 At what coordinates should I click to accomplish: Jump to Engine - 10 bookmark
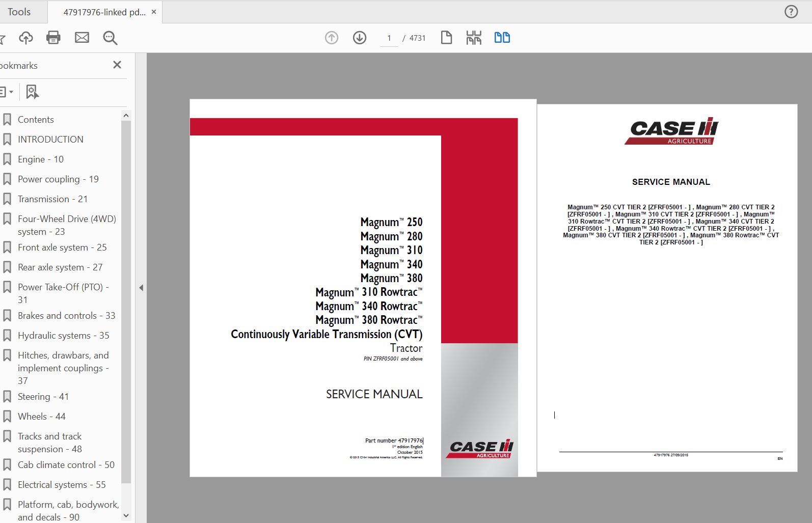click(x=41, y=159)
